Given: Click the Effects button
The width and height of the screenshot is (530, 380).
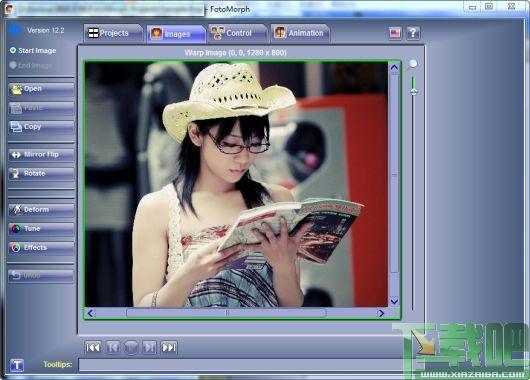Looking at the screenshot, I should coord(41,248).
